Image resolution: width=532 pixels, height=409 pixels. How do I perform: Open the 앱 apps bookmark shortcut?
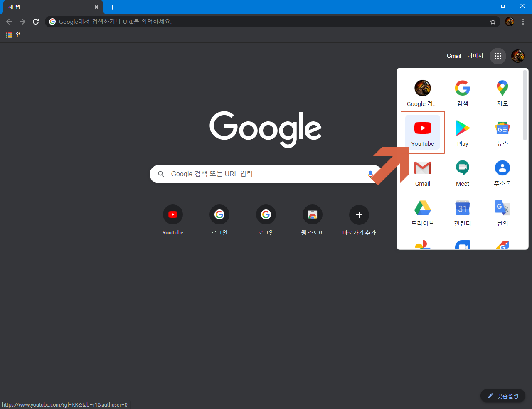13,35
